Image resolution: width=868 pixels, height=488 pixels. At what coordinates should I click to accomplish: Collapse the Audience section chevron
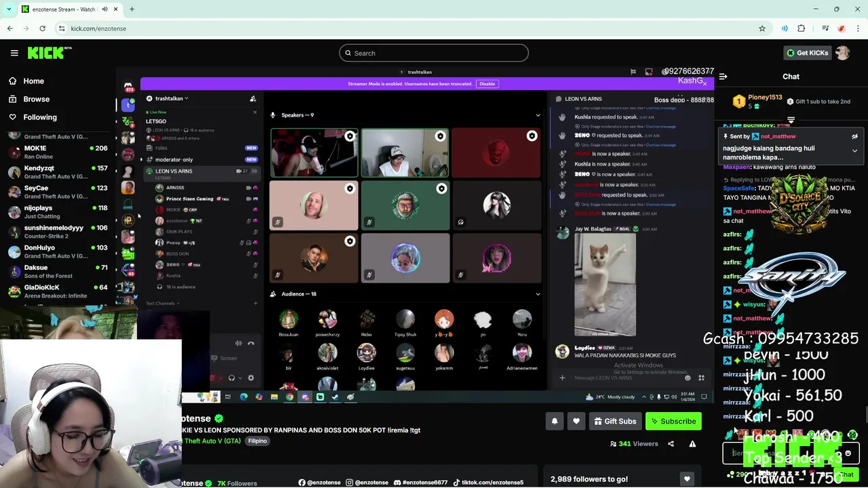point(538,294)
